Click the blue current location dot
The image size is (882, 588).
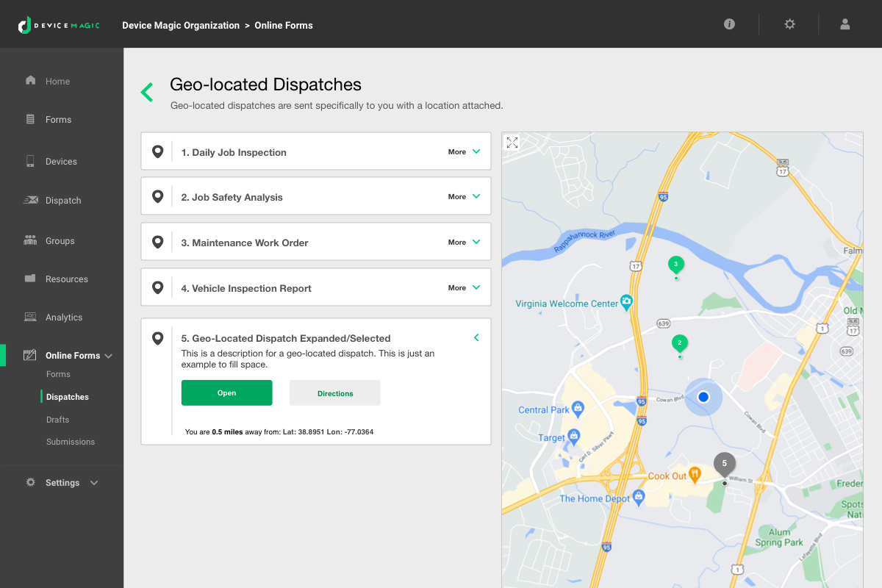pyautogui.click(x=703, y=397)
